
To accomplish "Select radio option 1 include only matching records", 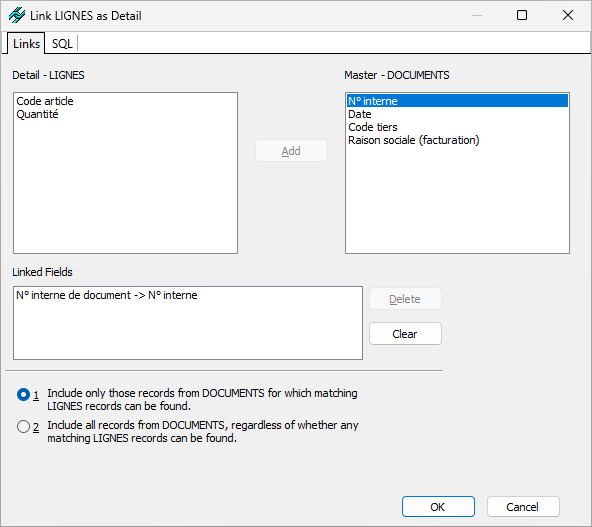I will [x=23, y=394].
